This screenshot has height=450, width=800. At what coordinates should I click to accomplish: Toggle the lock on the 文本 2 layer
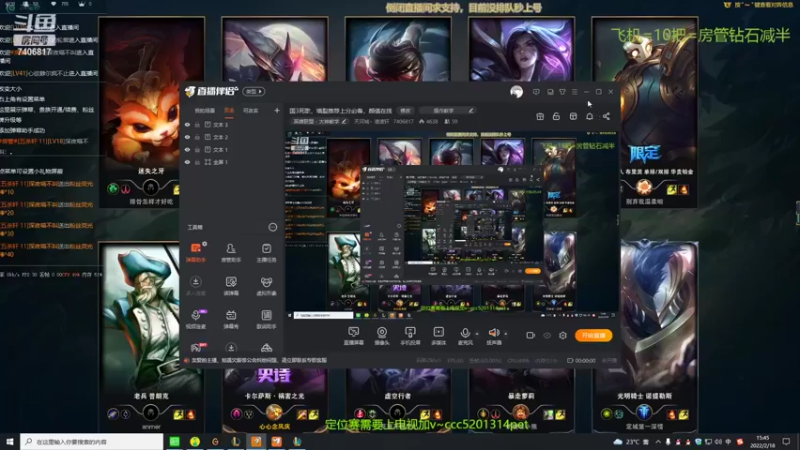point(197,137)
